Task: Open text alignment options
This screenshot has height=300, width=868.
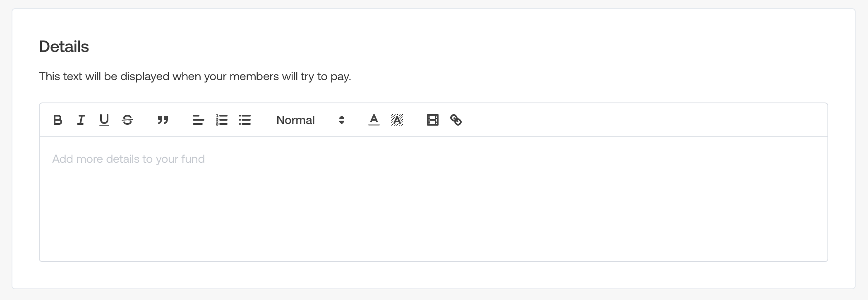Action: pyautogui.click(x=199, y=120)
